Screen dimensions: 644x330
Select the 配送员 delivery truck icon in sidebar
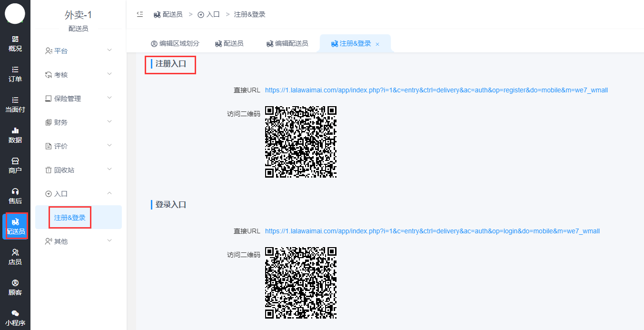(15, 222)
